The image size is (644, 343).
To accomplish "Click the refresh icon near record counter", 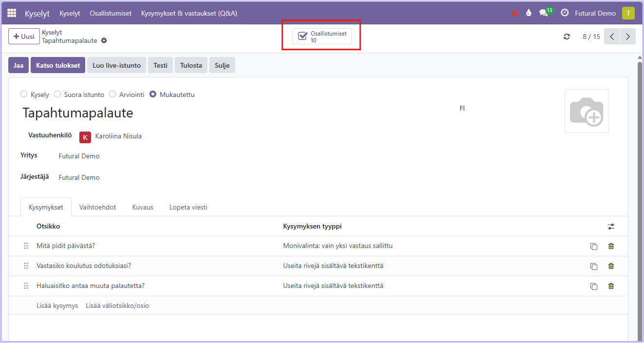I will pos(567,37).
